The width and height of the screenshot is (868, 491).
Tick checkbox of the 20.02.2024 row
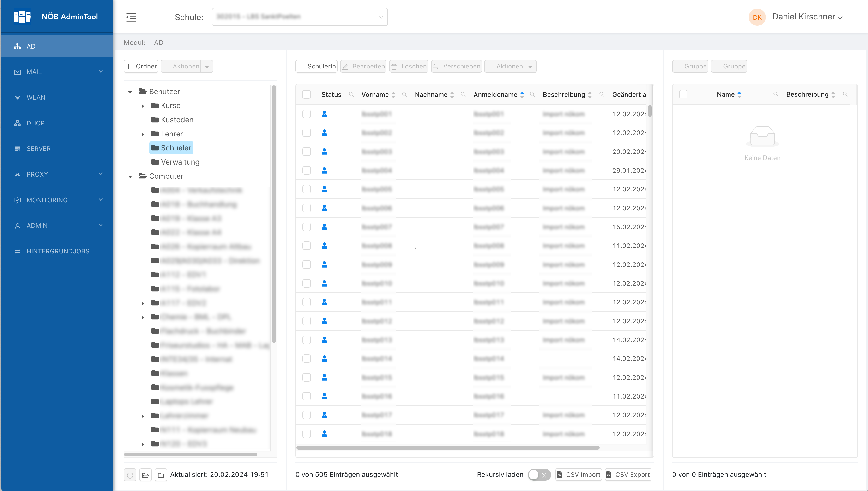(x=306, y=151)
